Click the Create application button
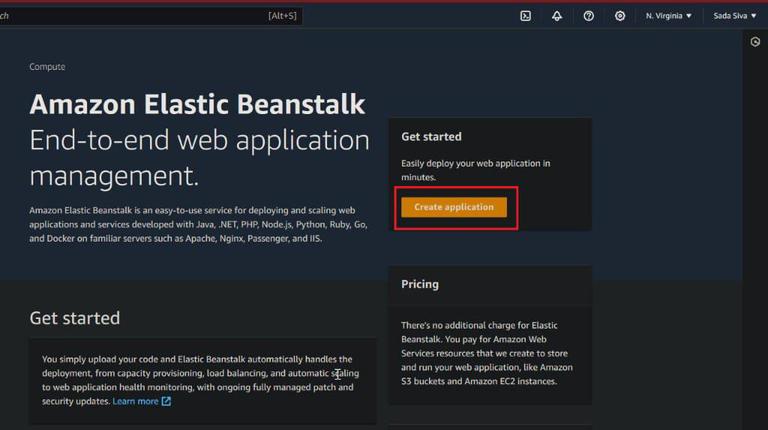 click(454, 207)
